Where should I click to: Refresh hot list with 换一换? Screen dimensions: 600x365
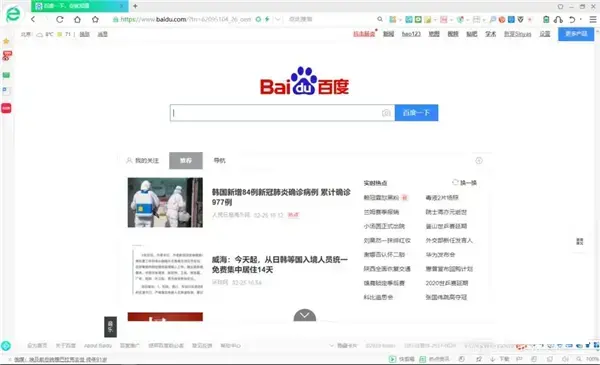click(465, 183)
